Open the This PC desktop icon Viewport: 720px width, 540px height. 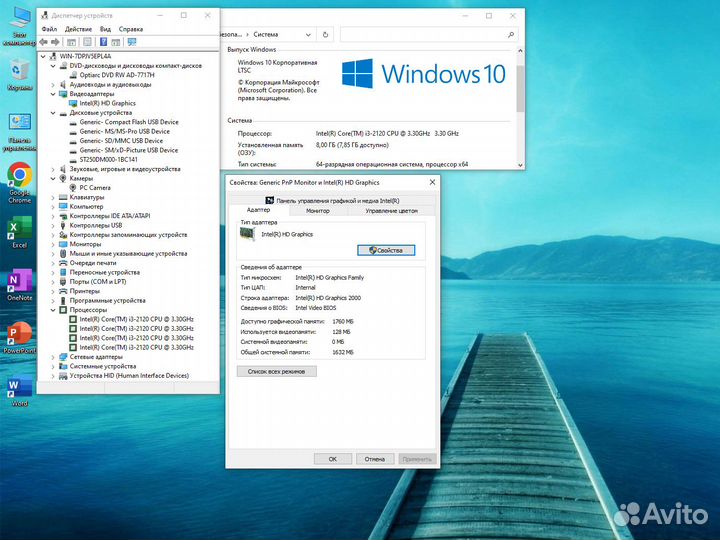click(x=20, y=26)
